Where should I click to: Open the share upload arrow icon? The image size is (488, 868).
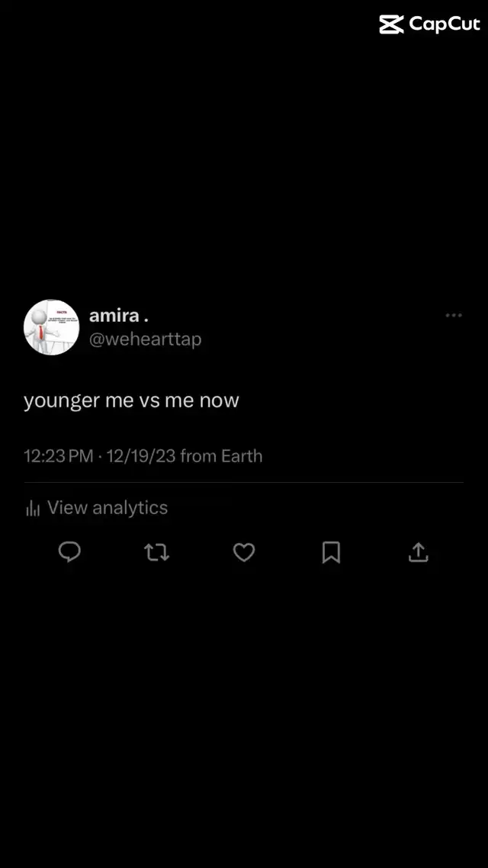coord(419,552)
